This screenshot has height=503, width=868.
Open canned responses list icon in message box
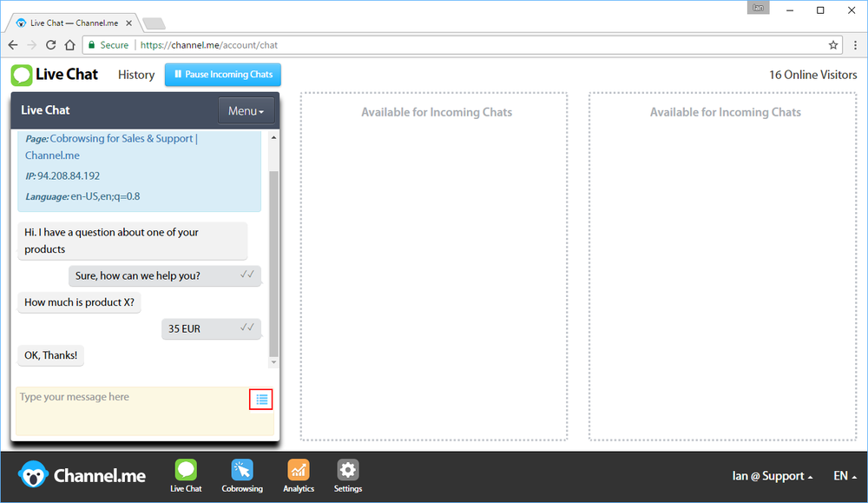pyautogui.click(x=261, y=399)
